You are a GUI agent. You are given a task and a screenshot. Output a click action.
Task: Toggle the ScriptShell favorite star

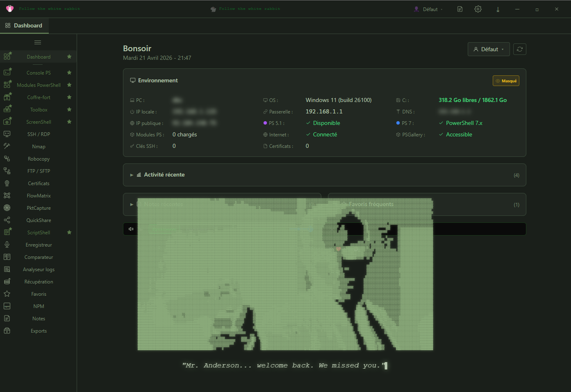click(69, 233)
